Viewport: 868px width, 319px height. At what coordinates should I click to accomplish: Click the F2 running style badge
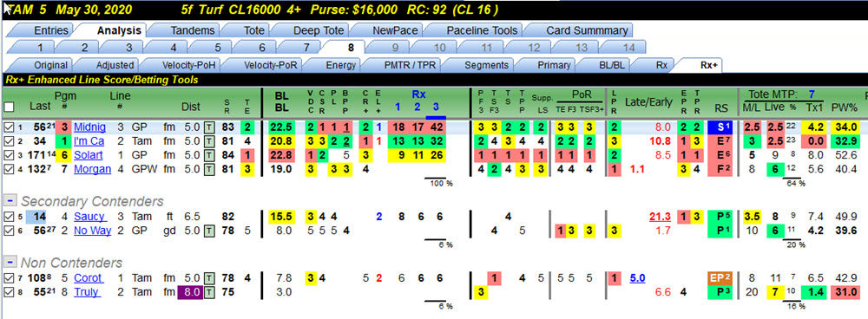click(x=720, y=169)
